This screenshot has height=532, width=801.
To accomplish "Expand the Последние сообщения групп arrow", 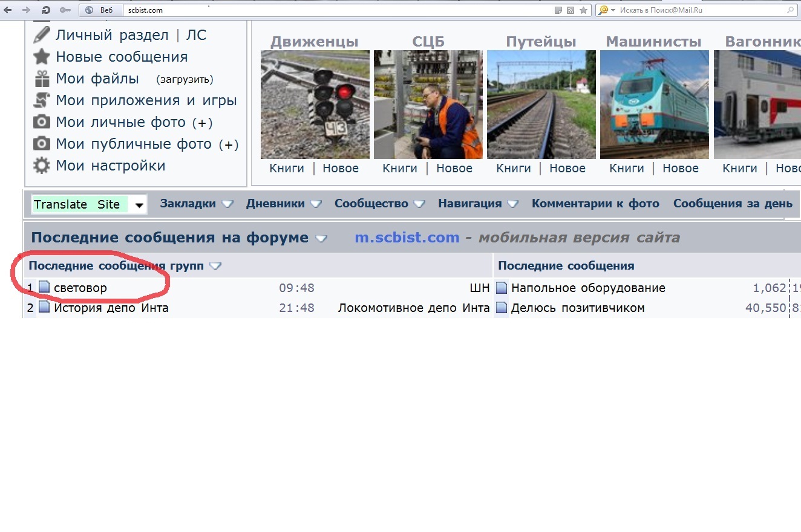I will pos(215,266).
